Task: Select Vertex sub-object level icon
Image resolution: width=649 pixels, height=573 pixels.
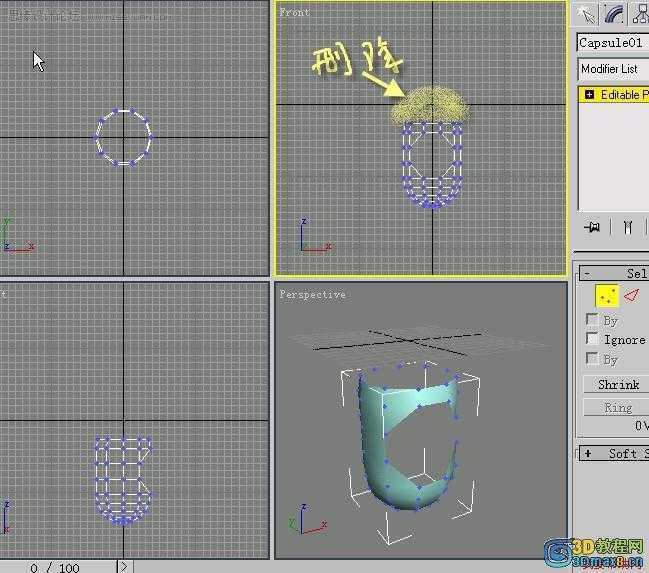Action: [x=607, y=296]
